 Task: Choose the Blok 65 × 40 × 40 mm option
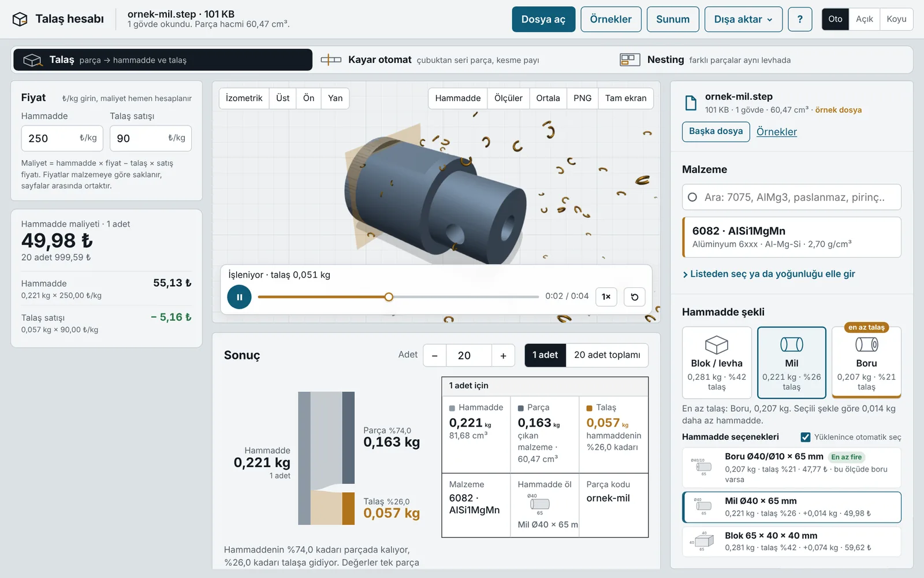pos(792,542)
